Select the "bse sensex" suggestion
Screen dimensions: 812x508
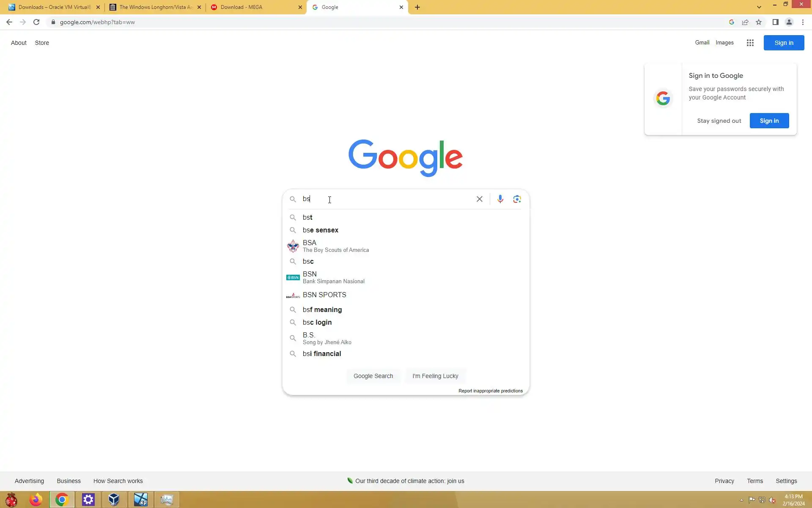[x=321, y=230]
